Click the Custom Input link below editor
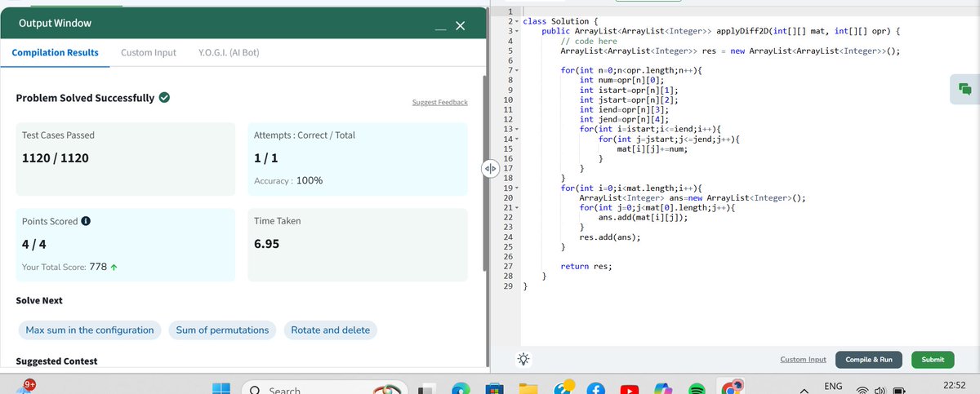980x394 pixels. (803, 360)
